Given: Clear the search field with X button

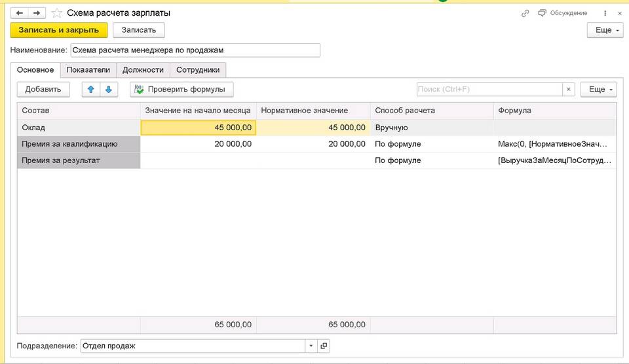Looking at the screenshot, I should pyautogui.click(x=569, y=90).
